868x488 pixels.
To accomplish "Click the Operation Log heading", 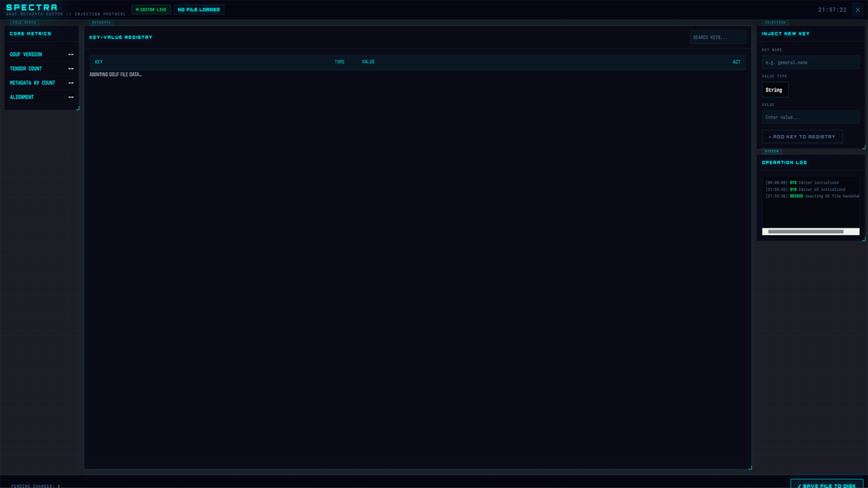I will [x=784, y=163].
